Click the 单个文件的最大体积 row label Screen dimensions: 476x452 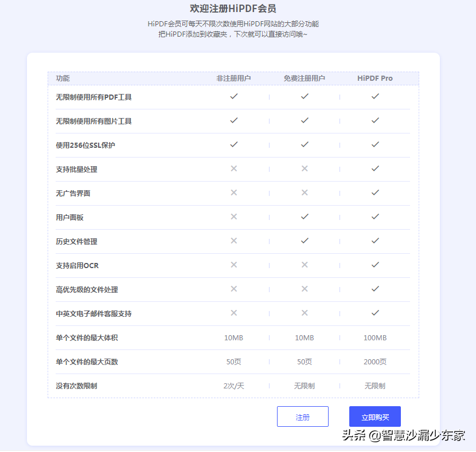[87, 338]
